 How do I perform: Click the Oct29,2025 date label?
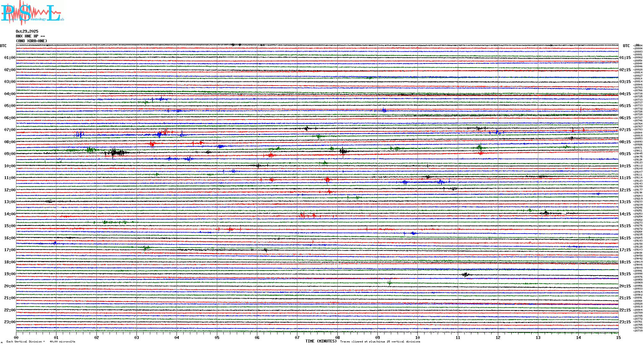pyautogui.click(x=27, y=31)
